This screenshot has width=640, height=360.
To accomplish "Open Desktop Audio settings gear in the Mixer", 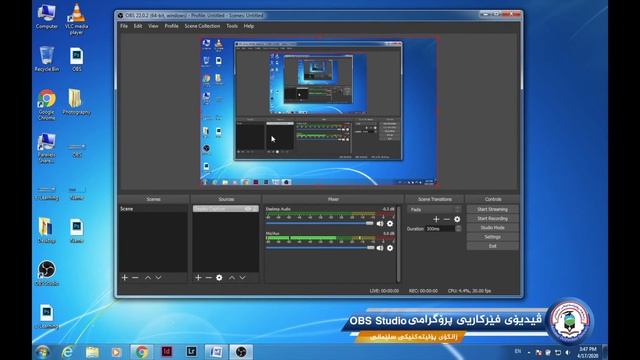I will 390,224.
